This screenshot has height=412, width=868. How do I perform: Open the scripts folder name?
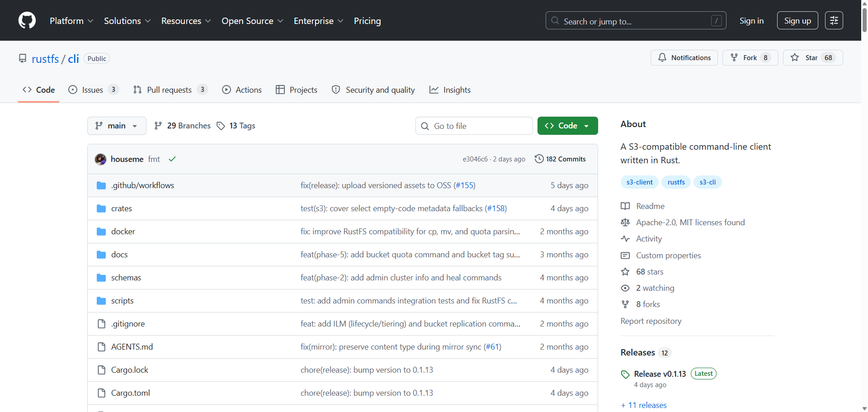(x=123, y=301)
